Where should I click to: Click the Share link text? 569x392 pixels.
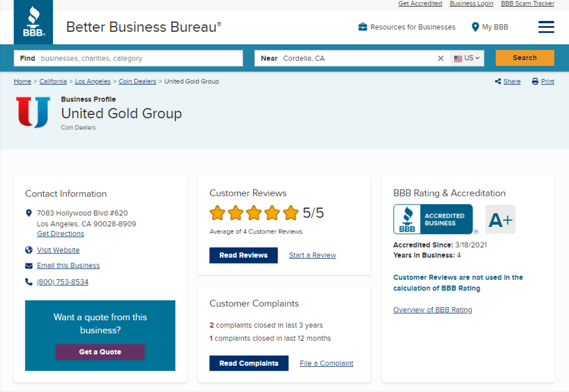512,81
